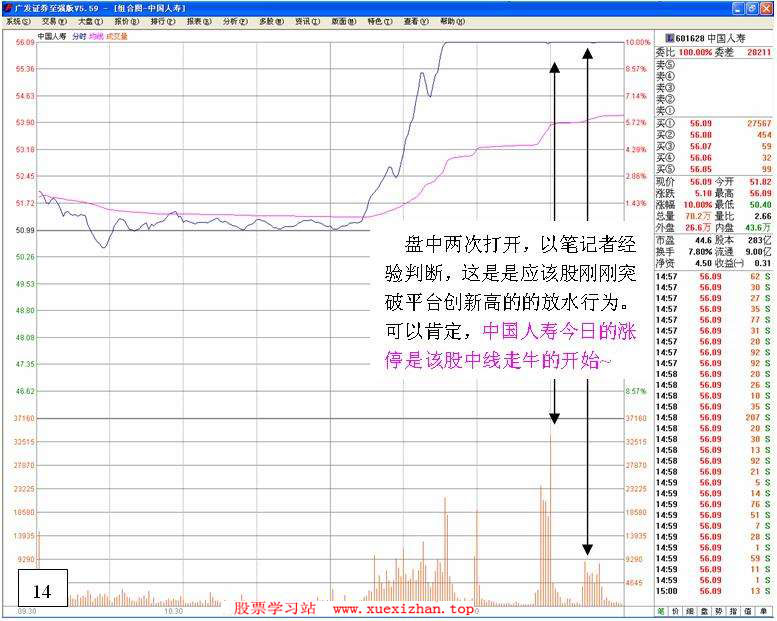Open the 多股(M) menu
The height and width of the screenshot is (621, 777).
coord(272,21)
